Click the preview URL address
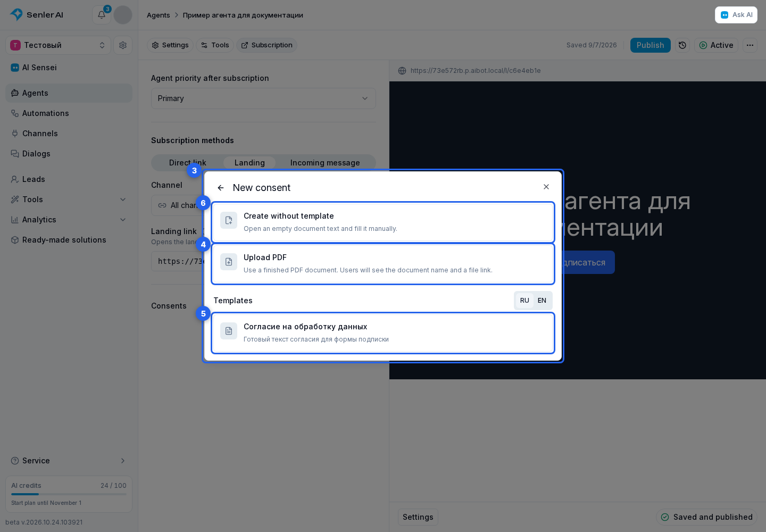Viewport: 766px width, 532px height. coord(476,71)
